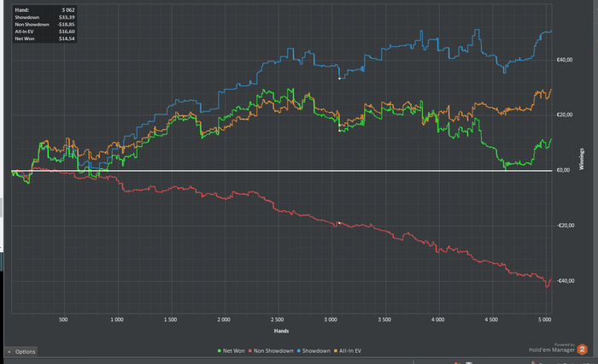Click the 5 000 x-axis label
Image resolution: width=598 pixels, height=364 pixels.
[545, 320]
